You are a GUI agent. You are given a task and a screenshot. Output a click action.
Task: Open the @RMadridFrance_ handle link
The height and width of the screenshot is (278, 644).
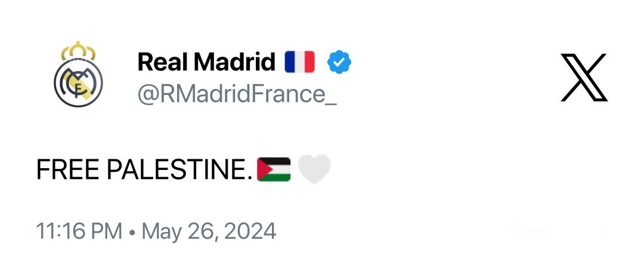click(x=237, y=94)
